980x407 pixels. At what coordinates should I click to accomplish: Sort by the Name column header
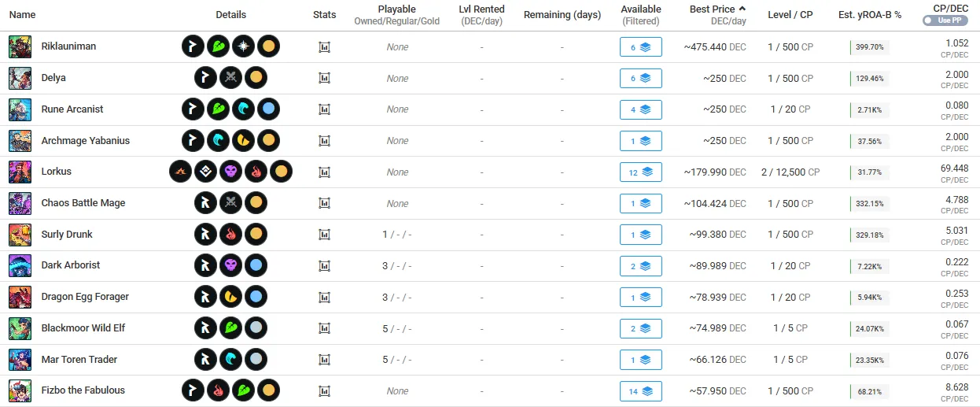coord(22,15)
